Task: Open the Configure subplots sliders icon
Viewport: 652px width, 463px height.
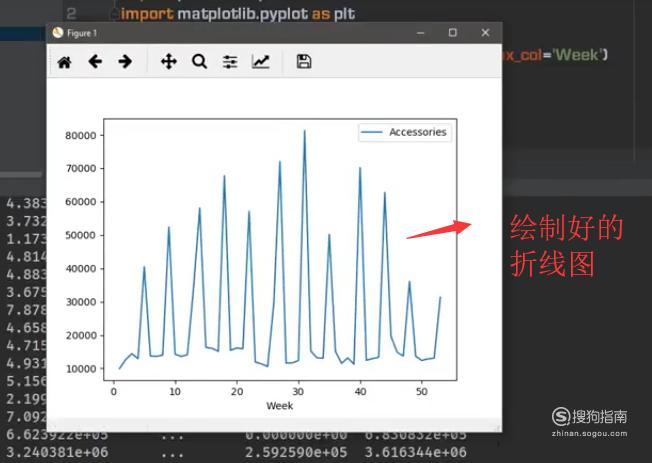Action: [x=230, y=62]
